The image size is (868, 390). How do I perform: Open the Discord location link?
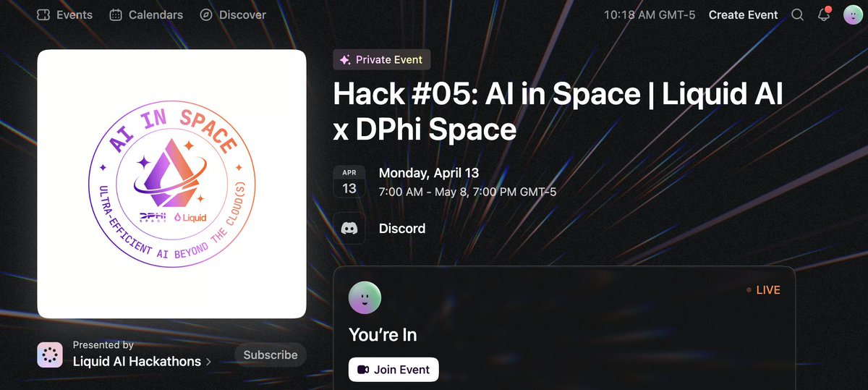click(x=402, y=229)
